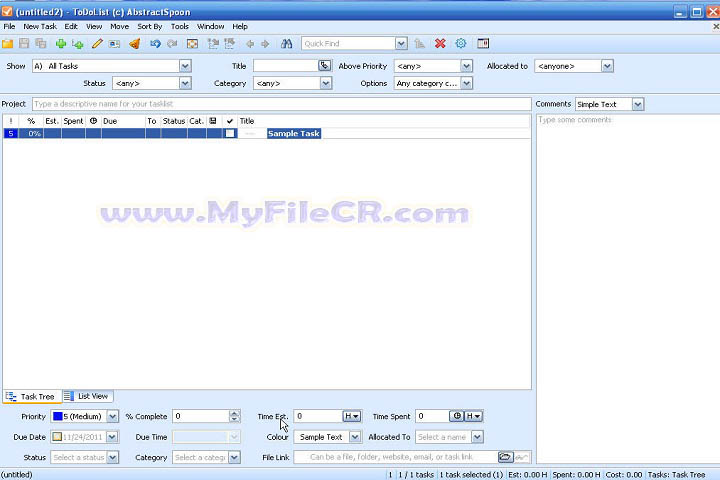The height and width of the screenshot is (480, 720).
Task: Add a new task with green plus icon
Action: [x=61, y=44]
